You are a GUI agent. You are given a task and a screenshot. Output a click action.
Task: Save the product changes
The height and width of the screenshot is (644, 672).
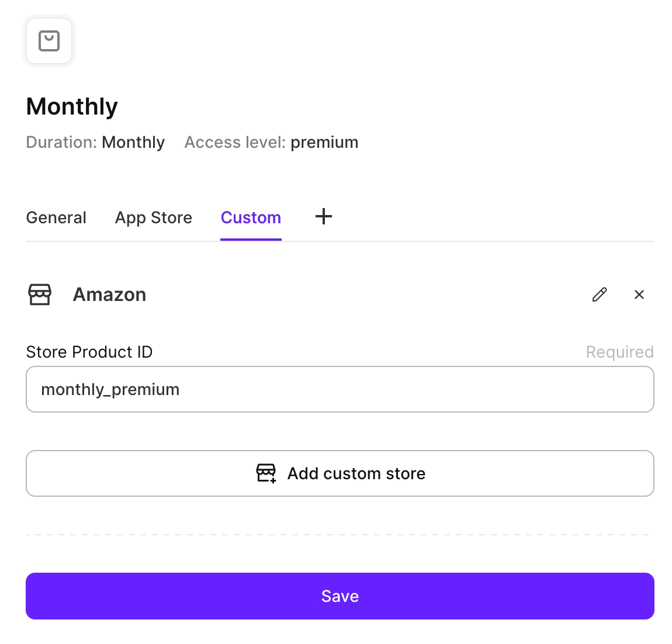340,596
